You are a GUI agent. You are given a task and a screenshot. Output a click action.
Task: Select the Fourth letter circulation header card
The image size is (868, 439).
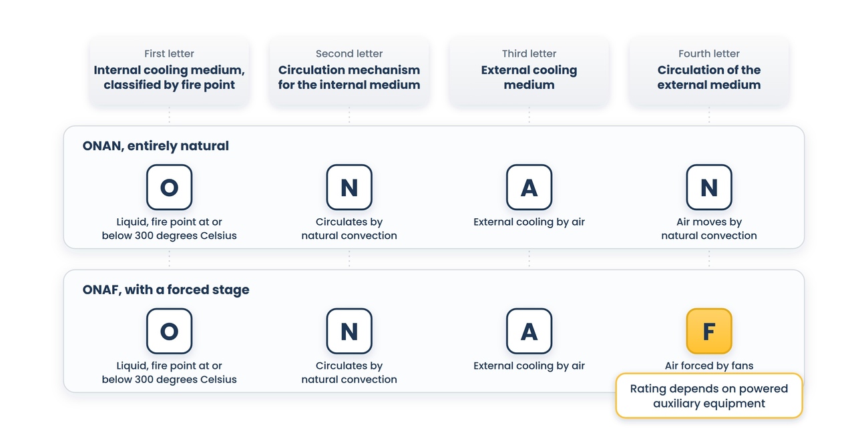tap(709, 71)
